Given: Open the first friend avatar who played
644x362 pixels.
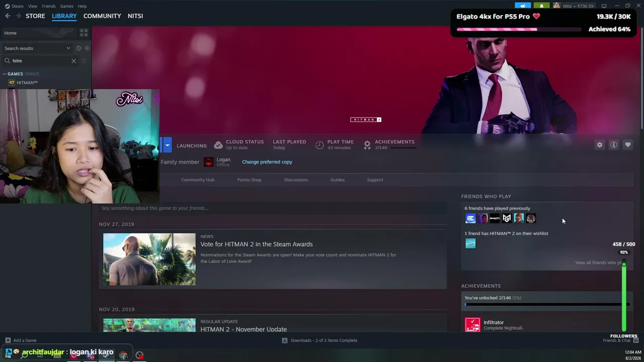Looking at the screenshot, I should click(470, 218).
